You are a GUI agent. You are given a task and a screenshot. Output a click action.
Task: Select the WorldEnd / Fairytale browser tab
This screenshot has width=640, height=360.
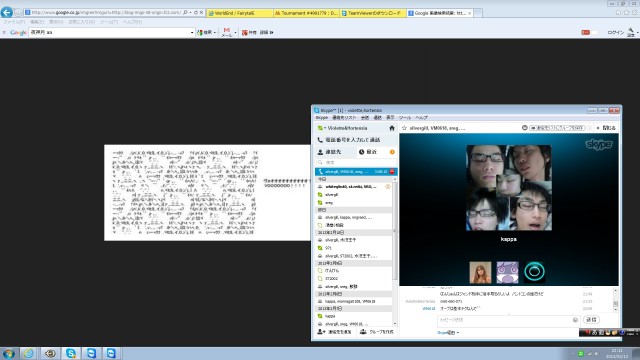click(x=239, y=13)
